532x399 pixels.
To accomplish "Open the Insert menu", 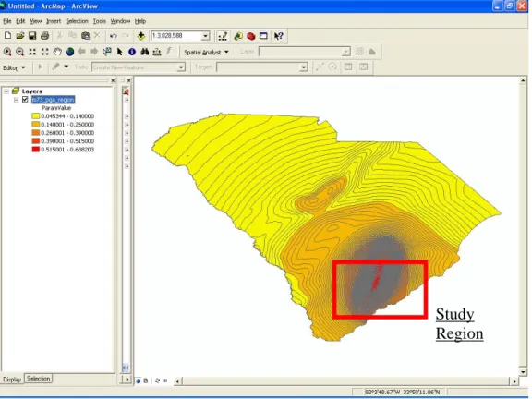I will [x=54, y=21].
